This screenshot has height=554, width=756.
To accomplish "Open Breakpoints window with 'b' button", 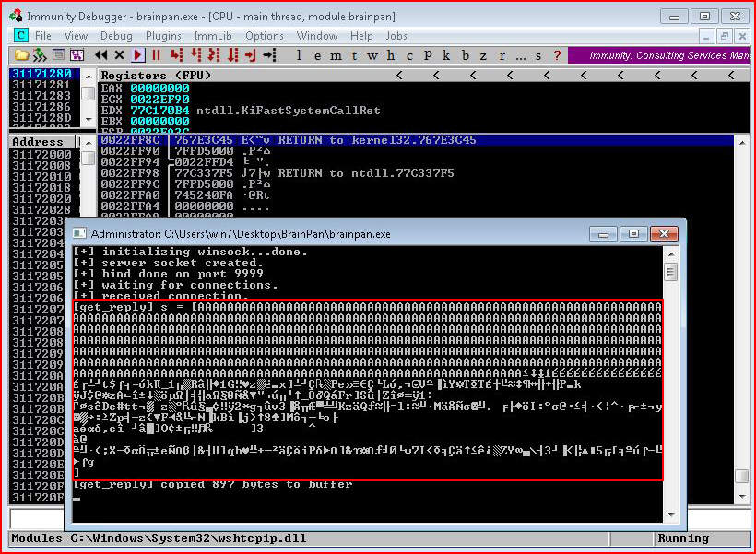I will click(x=465, y=55).
